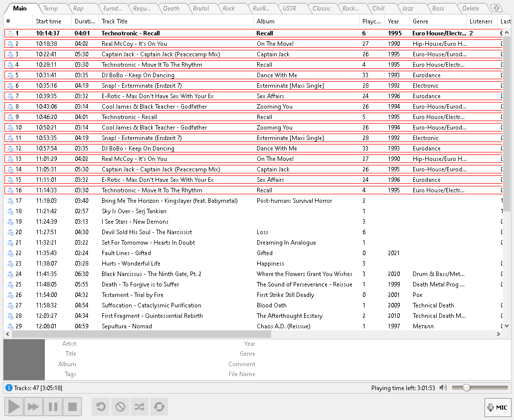Switch to the Chill playlist tab
This screenshot has width=514, height=420.
tap(378, 8)
